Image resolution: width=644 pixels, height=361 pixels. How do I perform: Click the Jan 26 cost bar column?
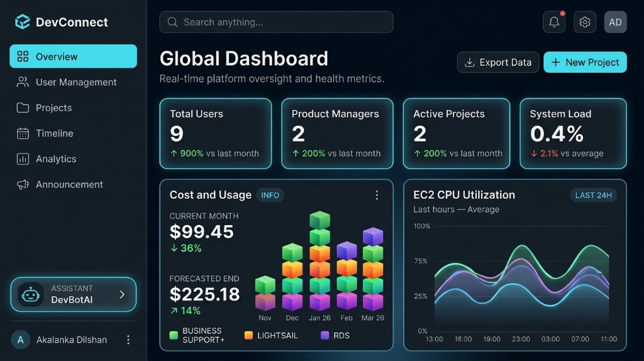tap(319, 261)
